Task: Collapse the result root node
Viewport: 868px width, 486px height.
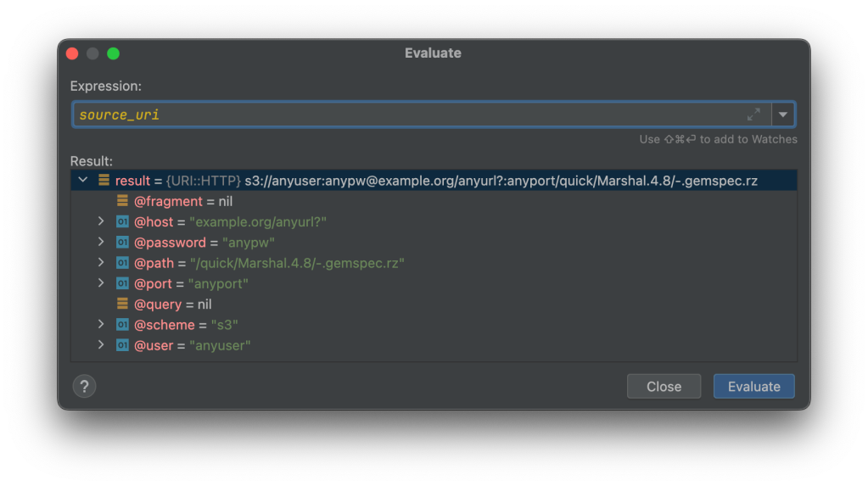Action: coord(83,180)
